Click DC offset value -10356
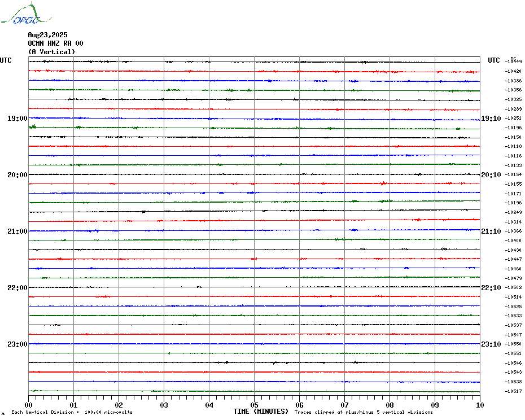 pyautogui.click(x=514, y=90)
